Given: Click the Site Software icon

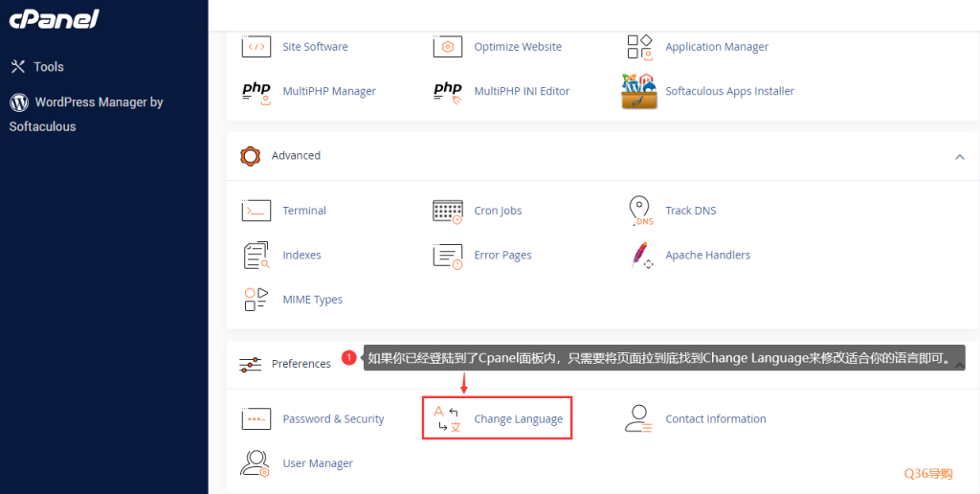Looking at the screenshot, I should [x=256, y=47].
